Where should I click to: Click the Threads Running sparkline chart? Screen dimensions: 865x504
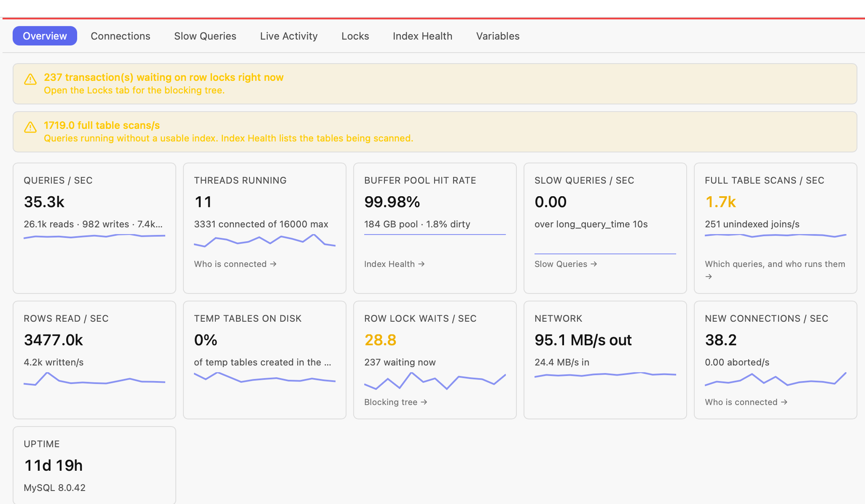(265, 240)
